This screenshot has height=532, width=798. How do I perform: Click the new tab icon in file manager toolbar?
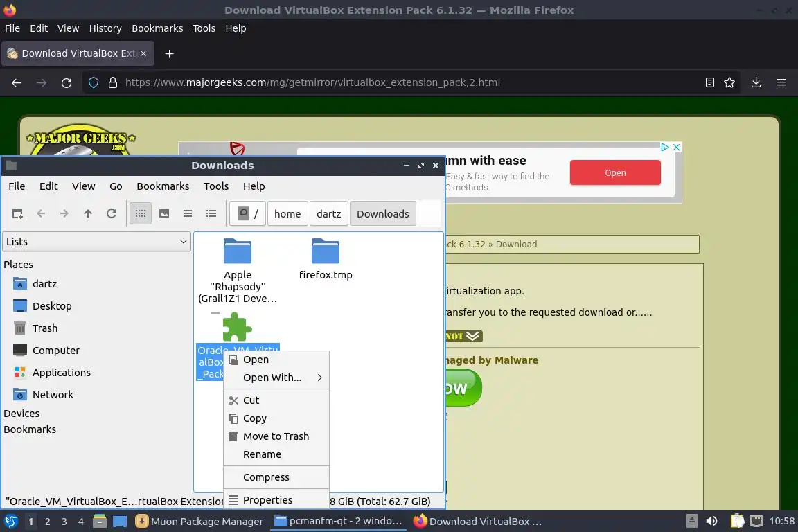pyautogui.click(x=17, y=214)
